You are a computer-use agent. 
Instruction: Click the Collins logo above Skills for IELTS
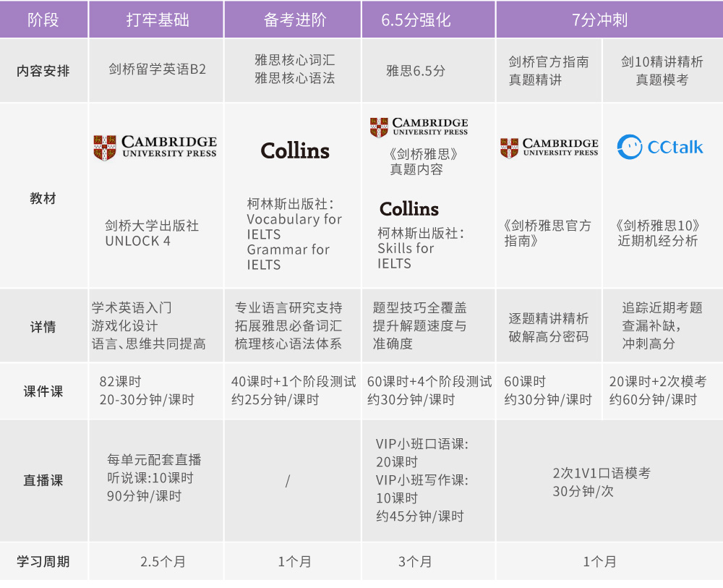point(409,209)
